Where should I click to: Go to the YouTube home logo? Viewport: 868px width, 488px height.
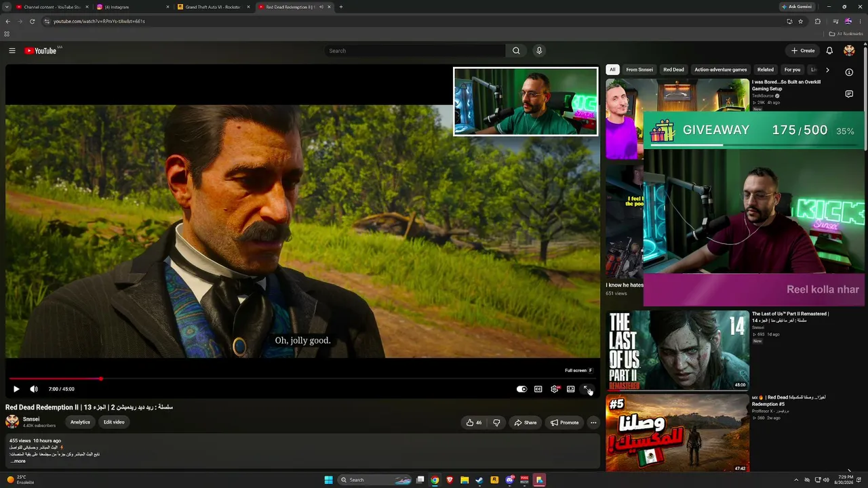point(41,51)
